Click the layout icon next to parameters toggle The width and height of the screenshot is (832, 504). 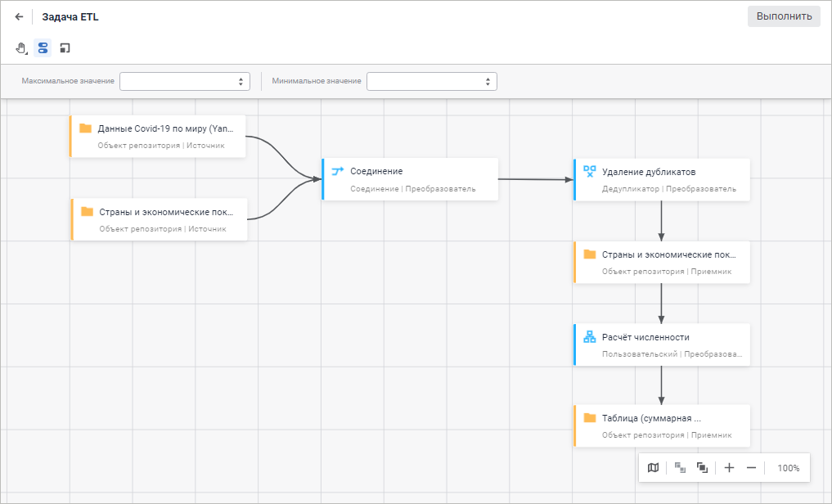click(x=65, y=48)
